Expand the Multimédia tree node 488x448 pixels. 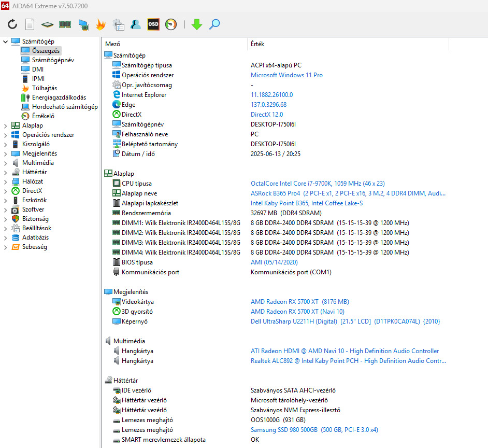pyautogui.click(x=5, y=163)
